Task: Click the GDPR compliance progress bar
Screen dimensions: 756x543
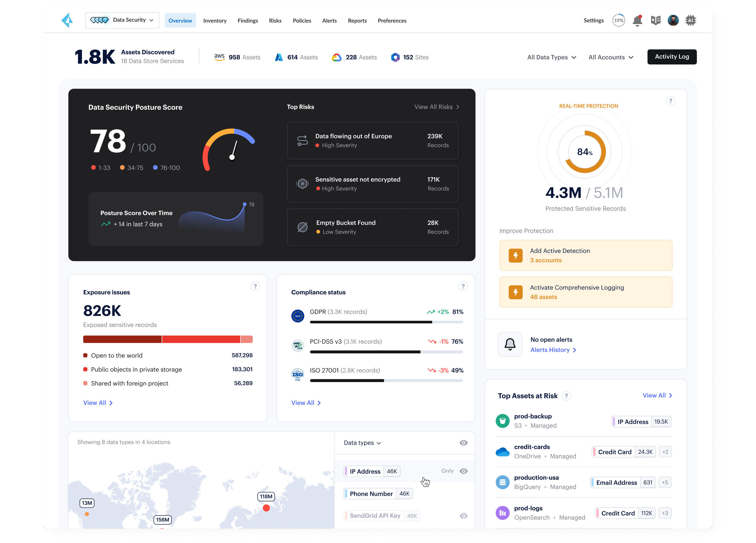Action: pyautogui.click(x=386, y=322)
